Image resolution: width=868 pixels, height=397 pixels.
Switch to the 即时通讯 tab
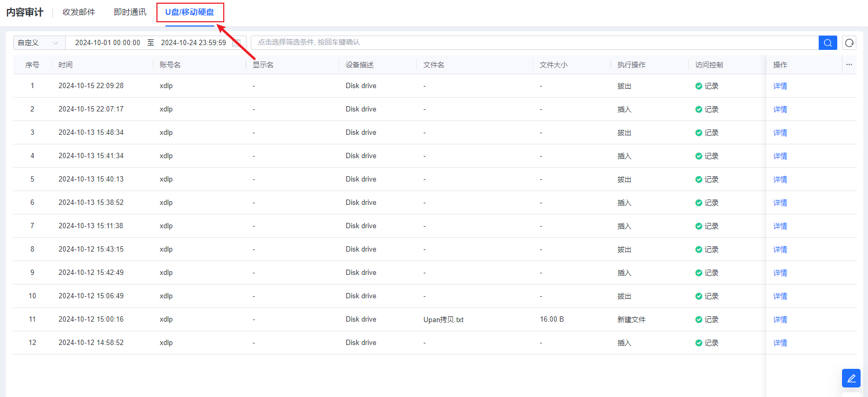[130, 12]
